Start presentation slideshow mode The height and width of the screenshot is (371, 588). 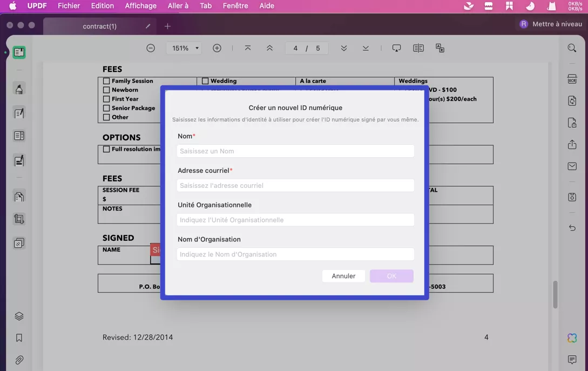pyautogui.click(x=396, y=48)
